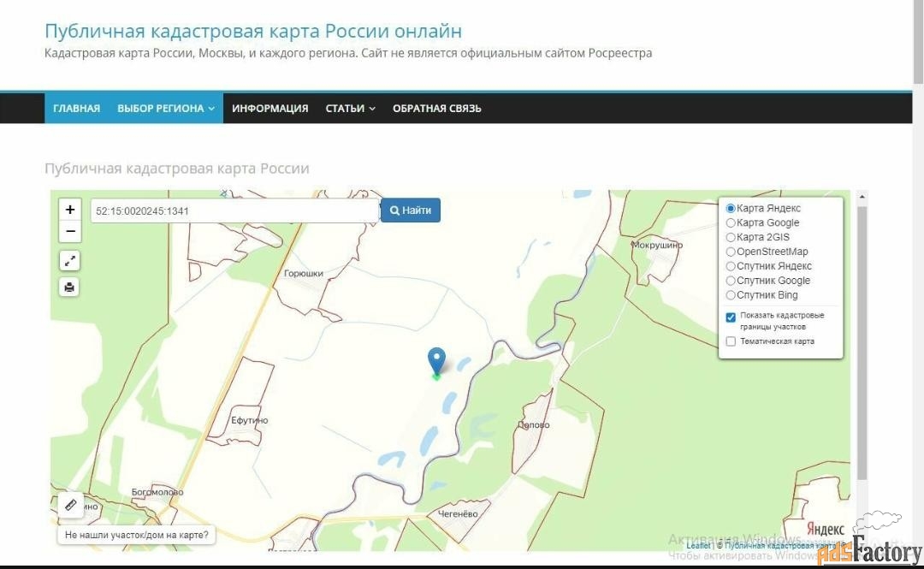Click Не нашли участок/дом на карте button
924x569 pixels.
(x=137, y=536)
